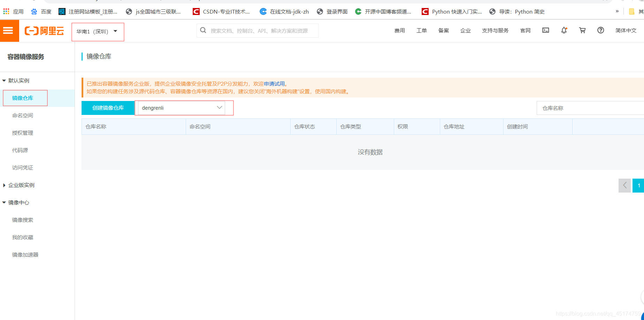Click the magnifier search icon
644x320 pixels.
pos(203,30)
